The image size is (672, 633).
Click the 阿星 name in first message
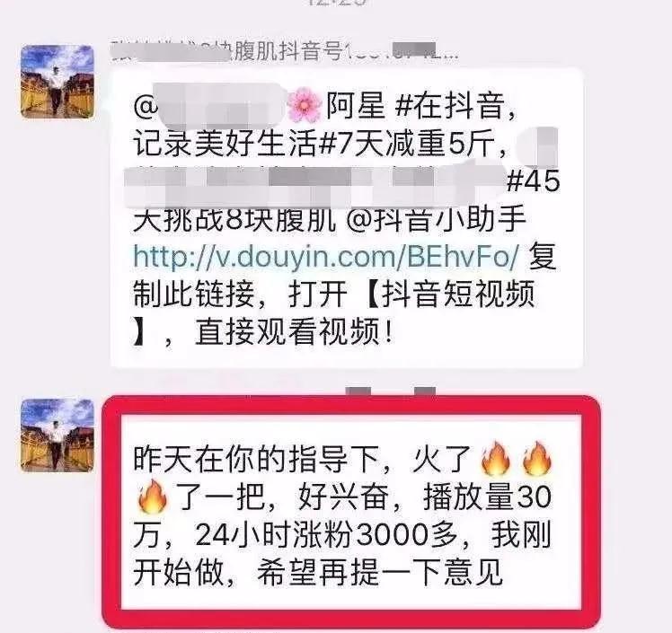coord(356,106)
